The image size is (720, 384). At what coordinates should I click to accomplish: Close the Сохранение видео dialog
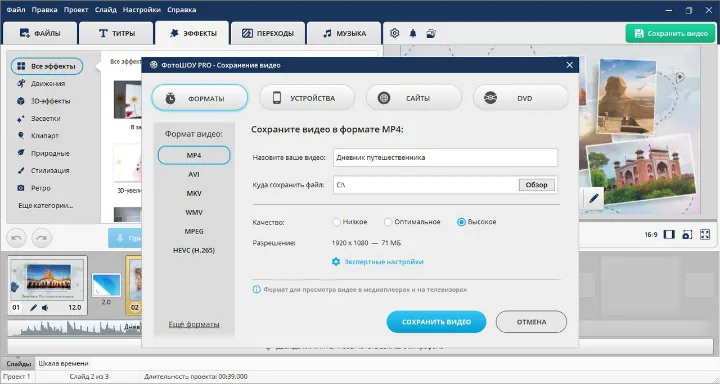click(x=570, y=65)
